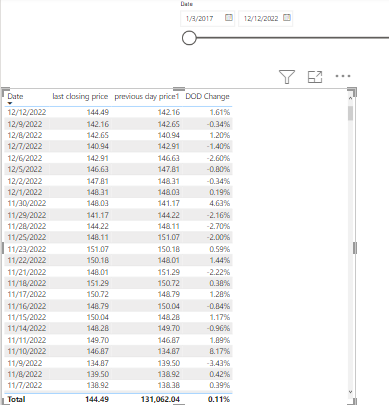The image size is (389, 405).
Task: Click the Date slicer title label
Action: (x=187, y=4)
